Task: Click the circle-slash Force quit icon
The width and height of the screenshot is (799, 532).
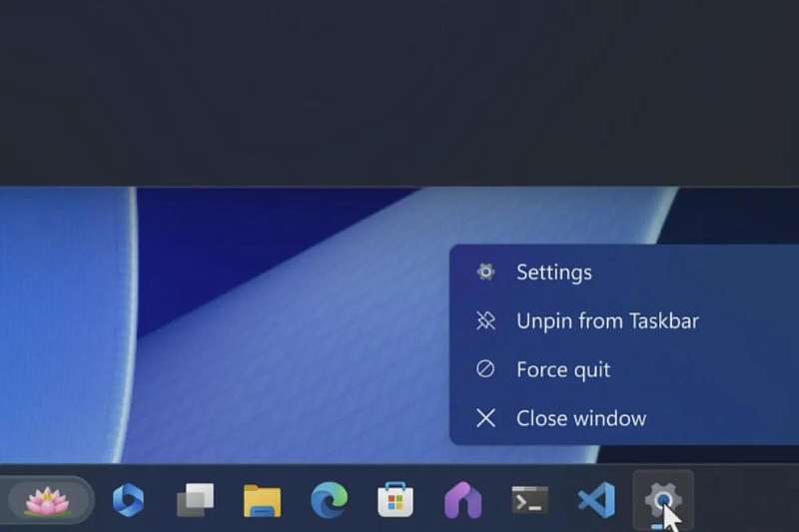Action: (485, 370)
